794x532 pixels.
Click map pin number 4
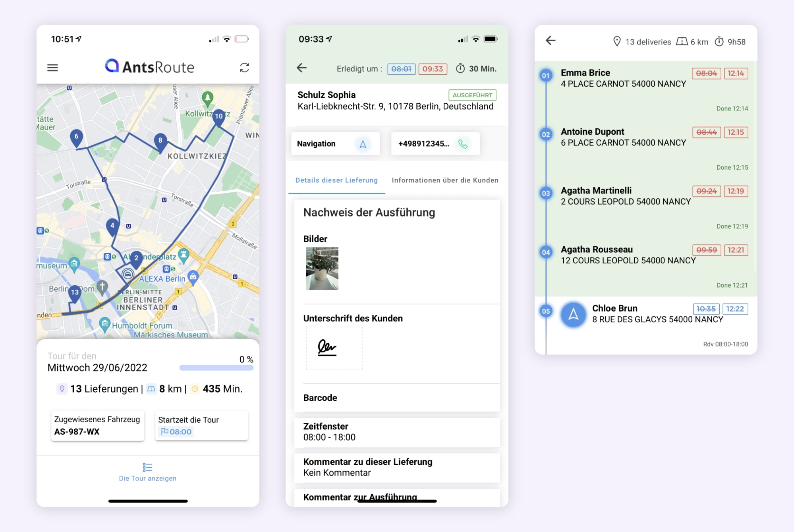pyautogui.click(x=112, y=226)
